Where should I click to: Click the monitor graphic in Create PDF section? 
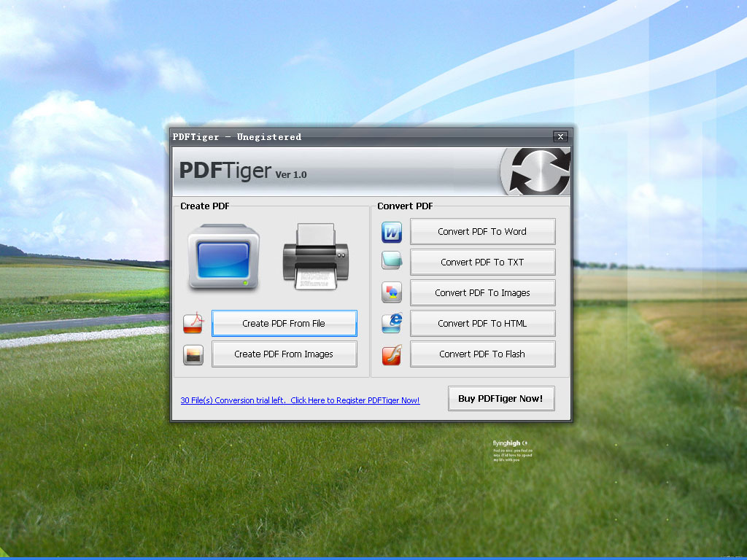point(224,259)
